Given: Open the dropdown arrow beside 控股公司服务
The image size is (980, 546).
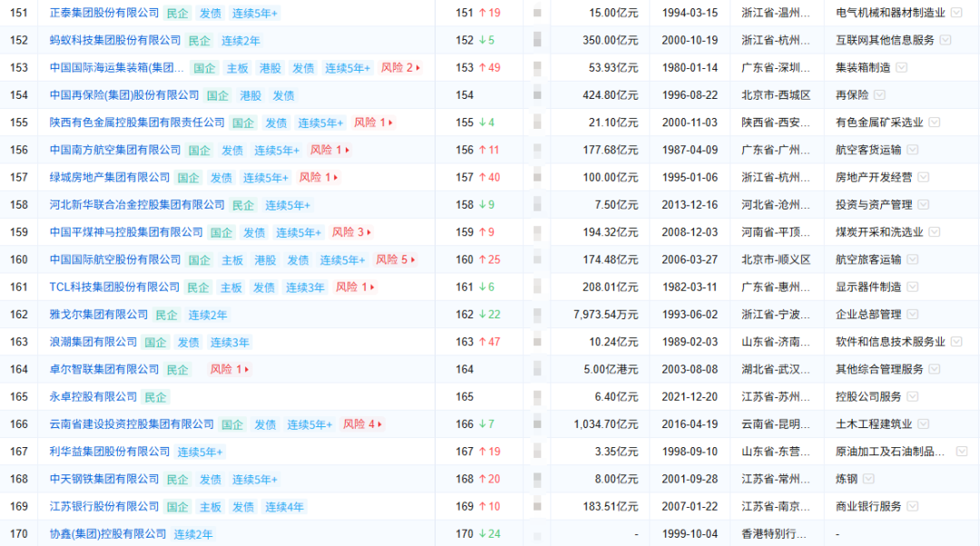Looking at the screenshot, I should (x=913, y=396).
